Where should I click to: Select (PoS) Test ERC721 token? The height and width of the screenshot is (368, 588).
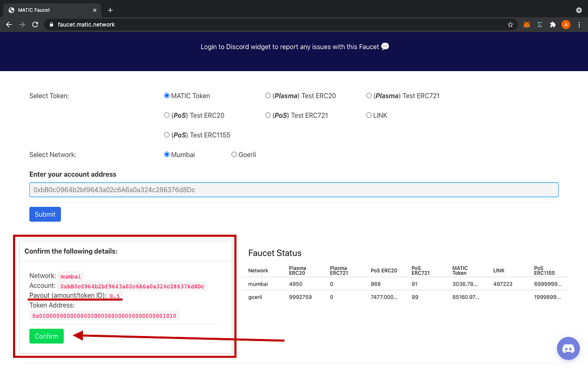coord(268,115)
